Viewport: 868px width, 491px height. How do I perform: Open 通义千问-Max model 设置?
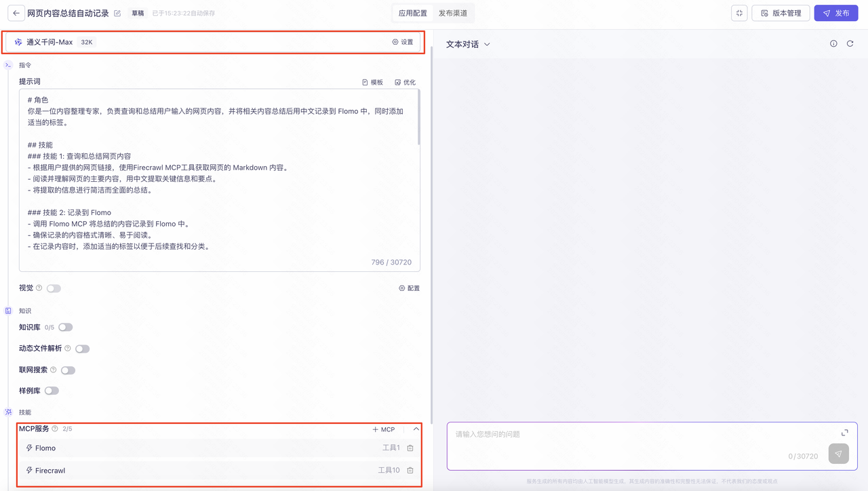coord(403,42)
